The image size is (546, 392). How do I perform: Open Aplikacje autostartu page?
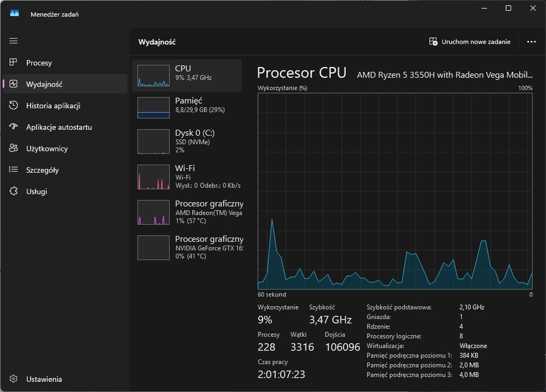(x=59, y=127)
